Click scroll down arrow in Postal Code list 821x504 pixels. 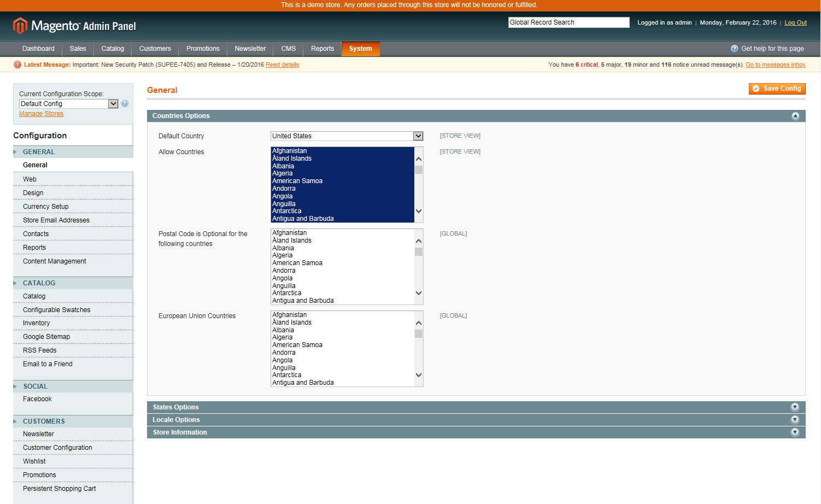[419, 293]
